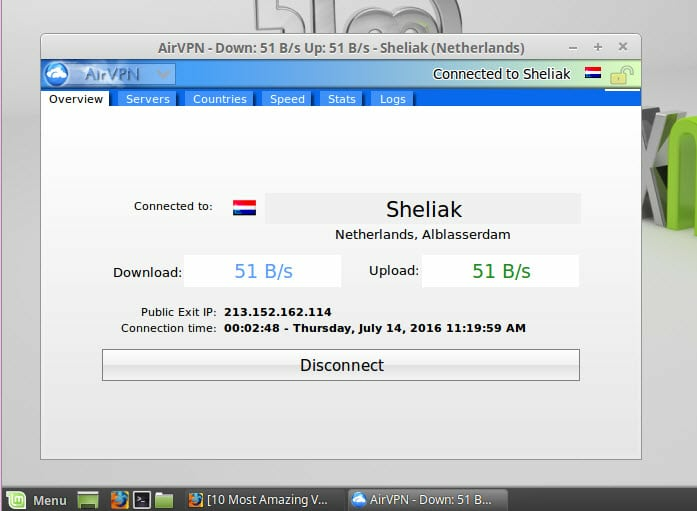Click Netherlands, Alblasserdam location text

pyautogui.click(x=423, y=234)
